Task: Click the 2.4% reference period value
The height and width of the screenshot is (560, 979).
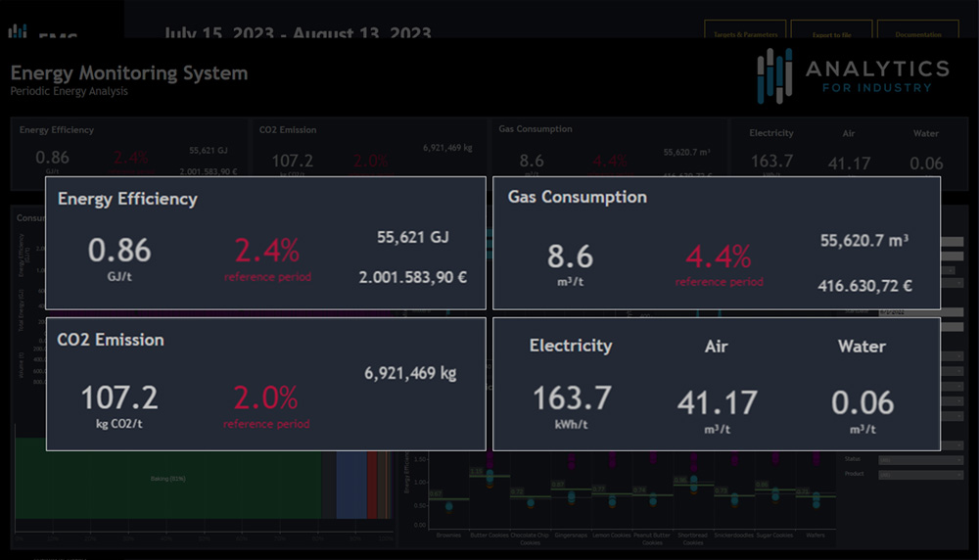Action: (265, 252)
